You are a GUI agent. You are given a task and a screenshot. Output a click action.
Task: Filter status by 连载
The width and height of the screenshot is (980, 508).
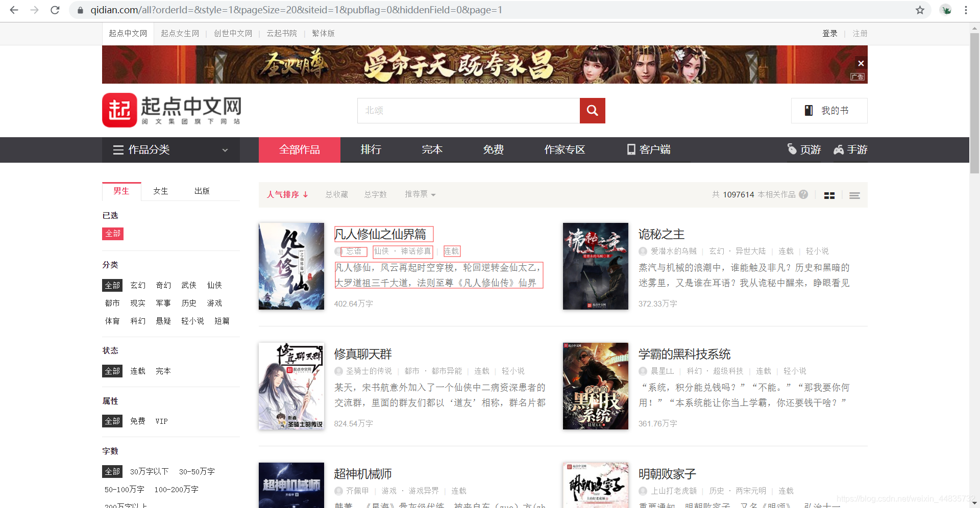138,371
